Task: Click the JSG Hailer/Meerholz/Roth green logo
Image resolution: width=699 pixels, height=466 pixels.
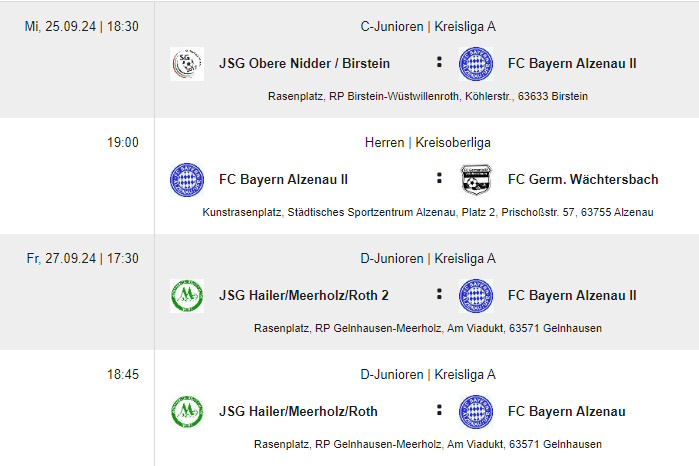Action: pos(187,412)
